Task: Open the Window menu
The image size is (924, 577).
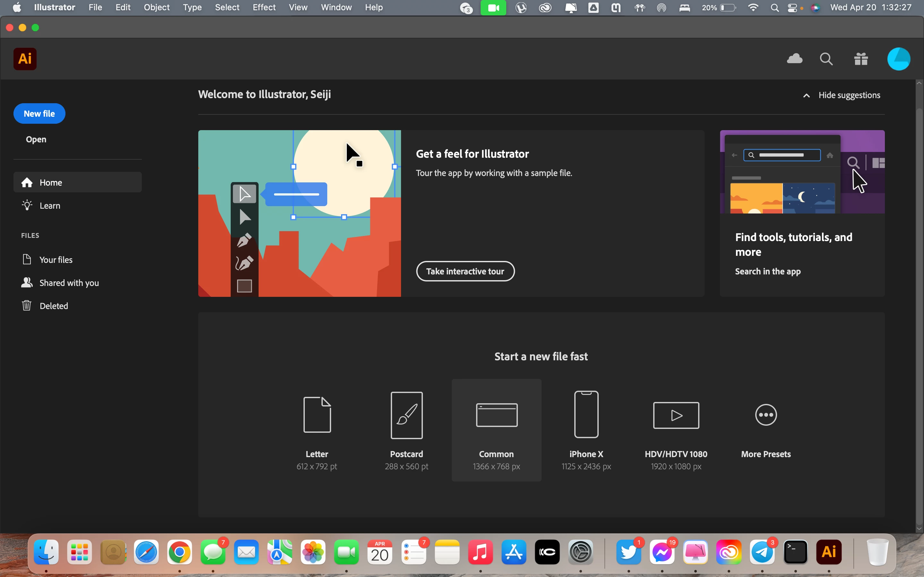Action: tap(336, 7)
